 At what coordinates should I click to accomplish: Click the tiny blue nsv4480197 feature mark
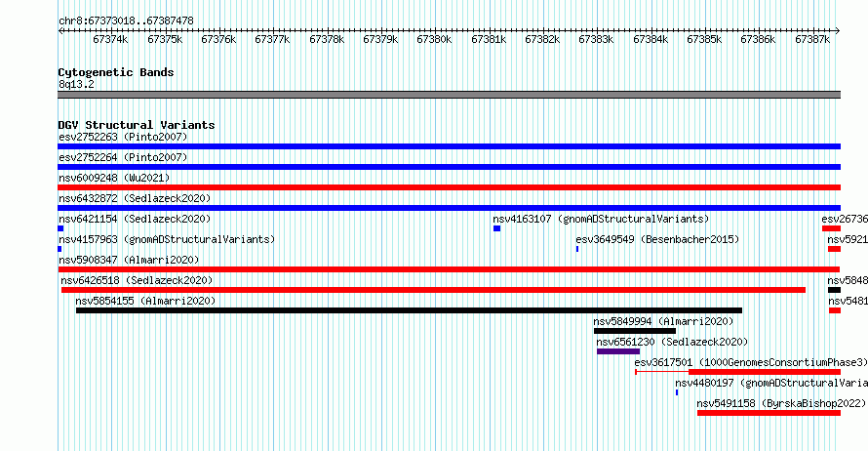tap(677, 392)
